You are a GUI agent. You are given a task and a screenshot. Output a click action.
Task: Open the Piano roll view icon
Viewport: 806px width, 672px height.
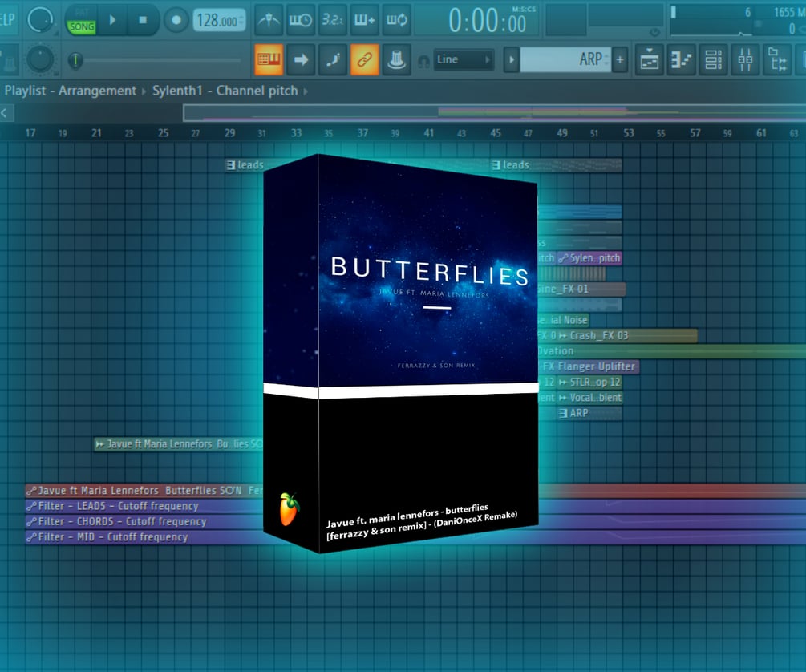point(681,59)
